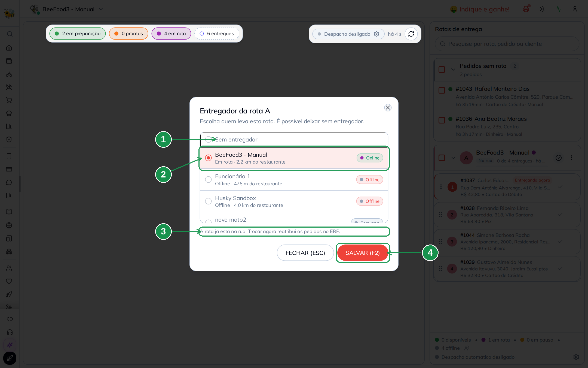Collapse the 'Pedidos sem rota' chevron
This screenshot has width=588, height=368.
(x=453, y=70)
